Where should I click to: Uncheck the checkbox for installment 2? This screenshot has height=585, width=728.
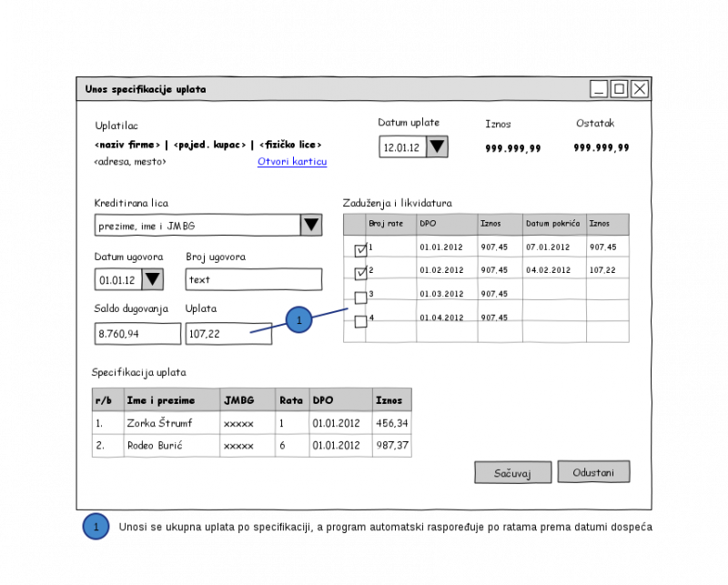click(x=360, y=273)
